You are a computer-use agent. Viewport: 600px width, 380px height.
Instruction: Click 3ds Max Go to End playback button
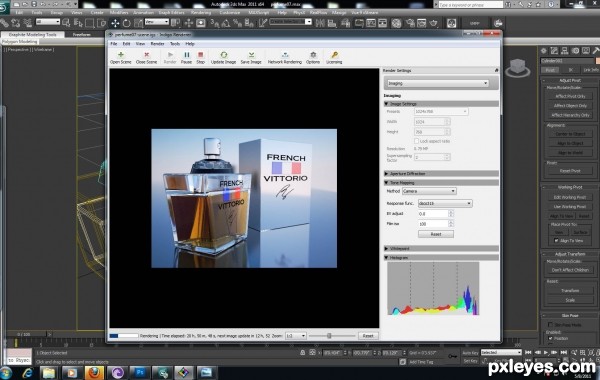(x=564, y=352)
